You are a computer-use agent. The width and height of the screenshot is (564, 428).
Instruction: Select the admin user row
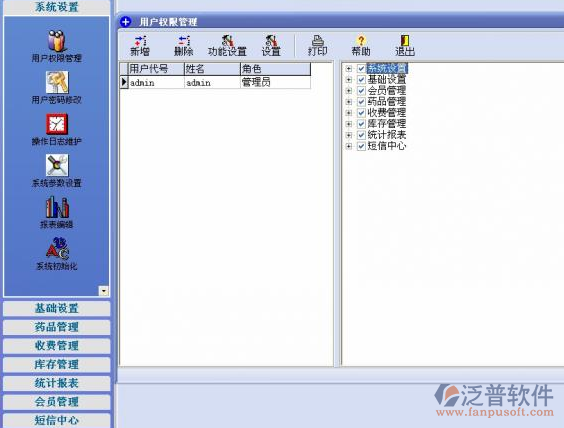pos(215,82)
